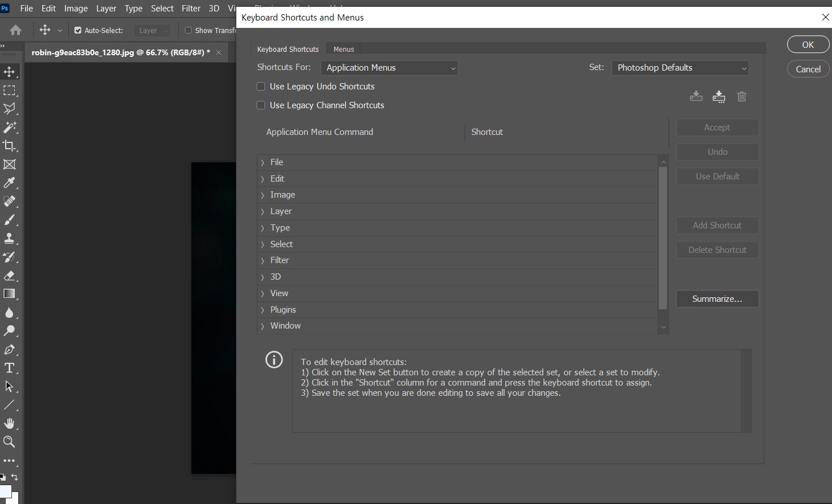Screen dimensions: 832x504
Task: Select the Gradient tool
Action: tap(10, 294)
